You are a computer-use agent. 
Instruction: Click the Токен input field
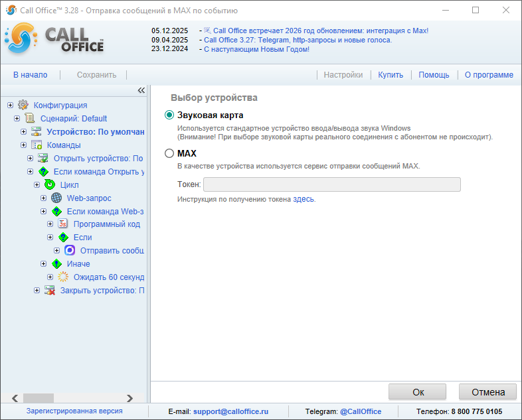coord(331,184)
